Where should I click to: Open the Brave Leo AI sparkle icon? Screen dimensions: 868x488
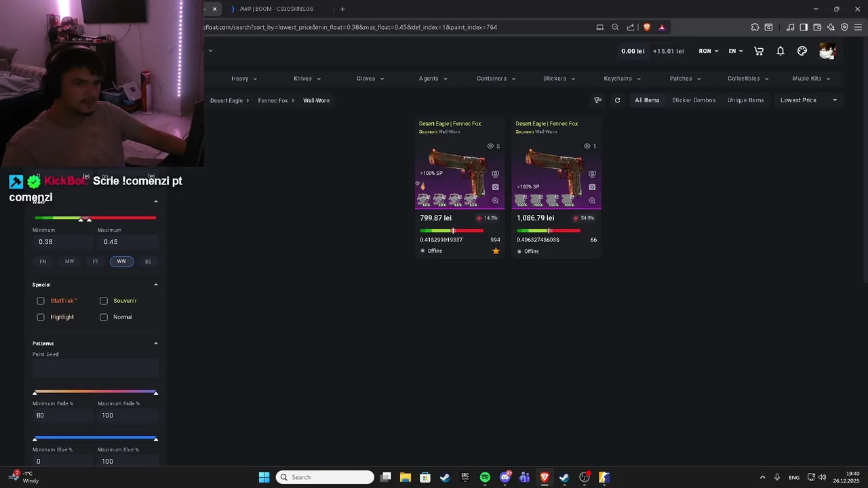831,27
